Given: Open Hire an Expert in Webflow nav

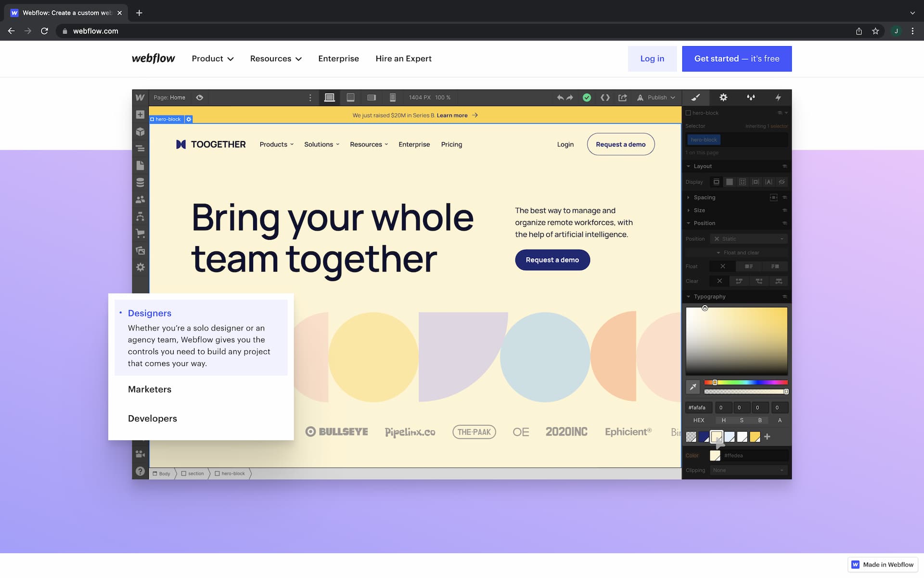Looking at the screenshot, I should coord(403,59).
